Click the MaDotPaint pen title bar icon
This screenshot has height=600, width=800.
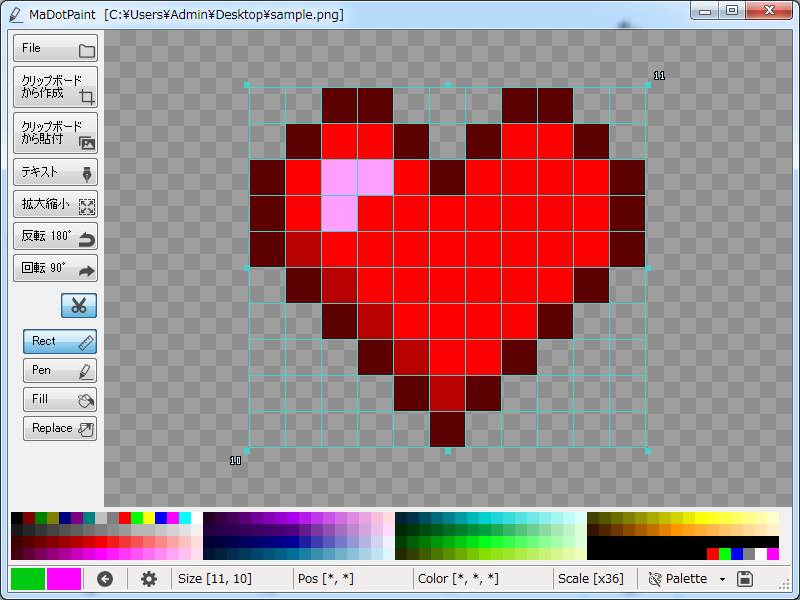click(16, 15)
